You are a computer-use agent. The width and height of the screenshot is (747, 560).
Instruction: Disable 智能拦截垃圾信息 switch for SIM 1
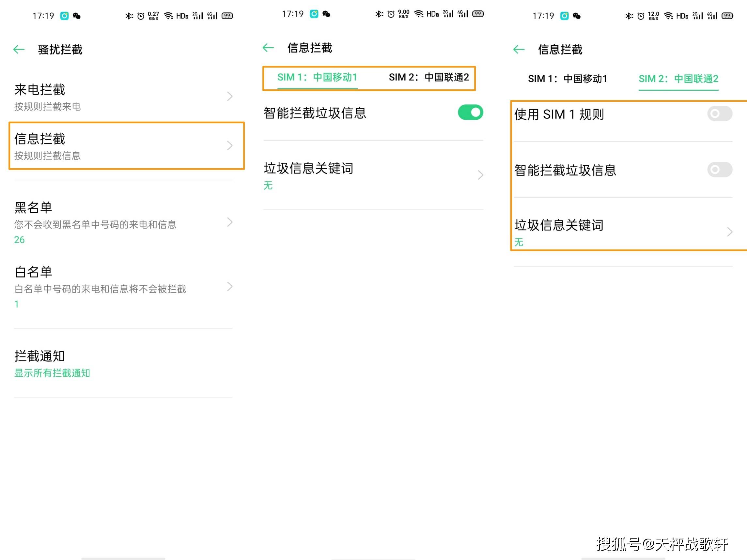coord(470,113)
